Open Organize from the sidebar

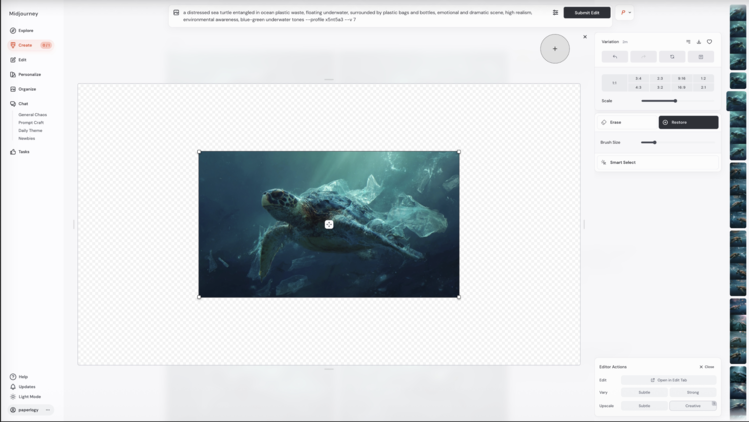[x=23, y=89]
